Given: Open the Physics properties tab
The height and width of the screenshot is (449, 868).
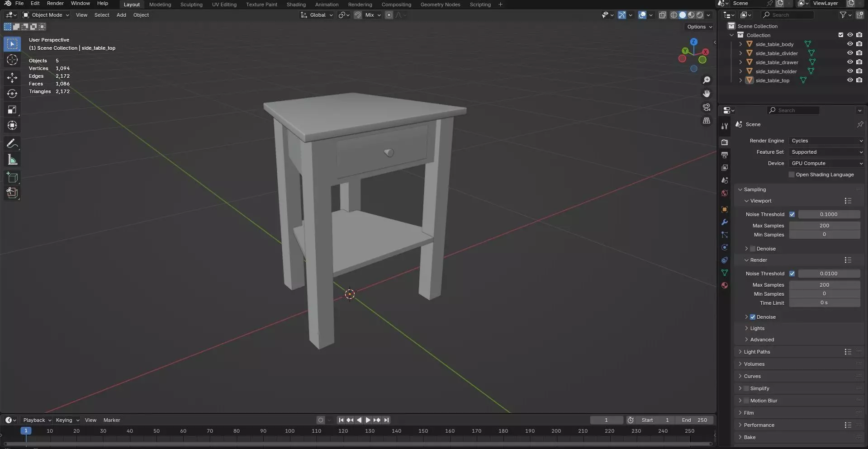Looking at the screenshot, I should click(725, 247).
